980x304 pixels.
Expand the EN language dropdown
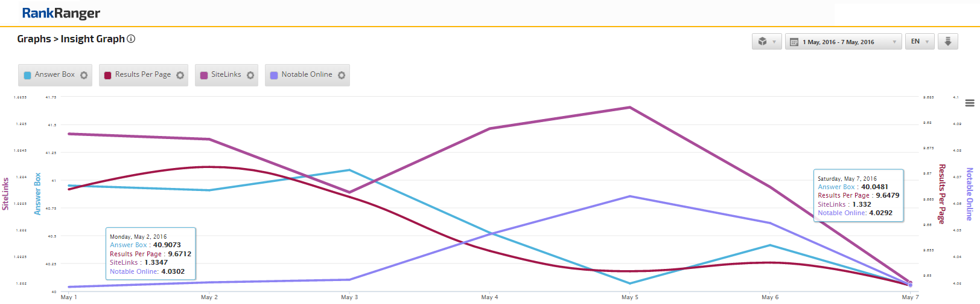tap(920, 42)
